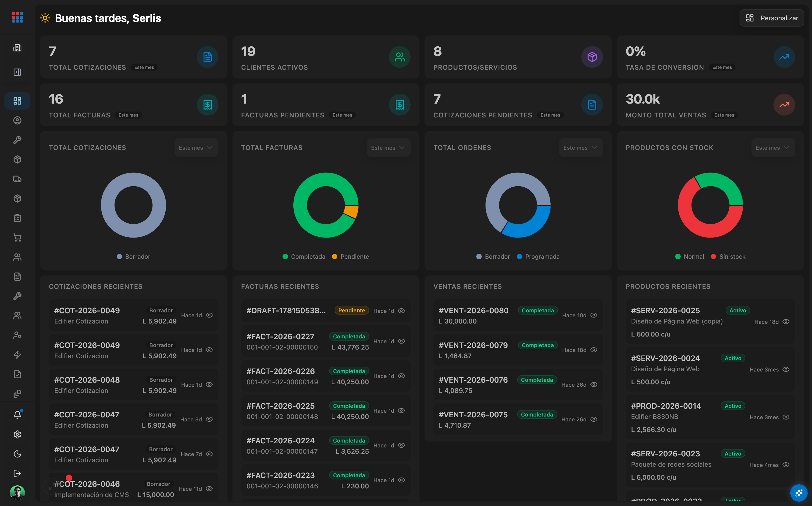
Task: Open the clipboard list sidebar icon
Action: point(17,218)
